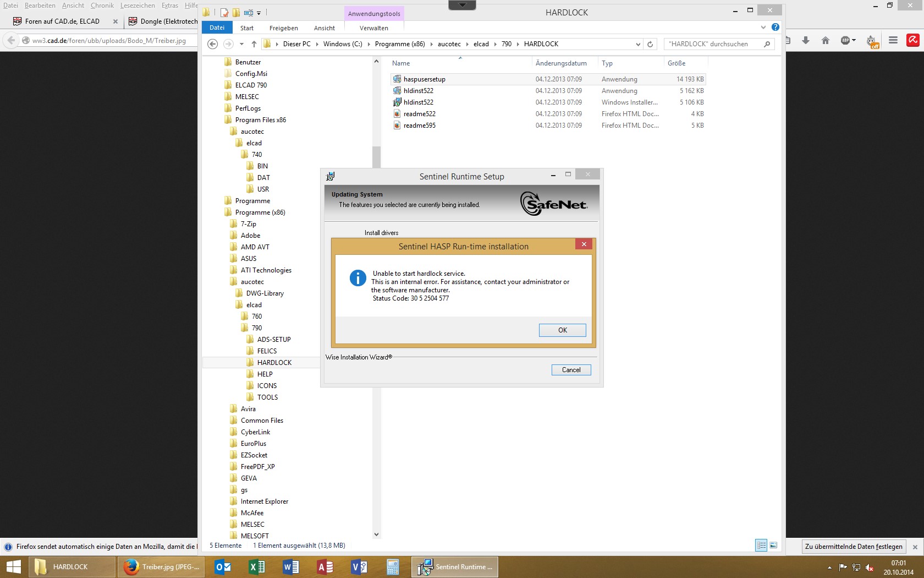924x578 pixels.
Task: Close the Sentinel HASP error dialog
Action: (x=584, y=244)
